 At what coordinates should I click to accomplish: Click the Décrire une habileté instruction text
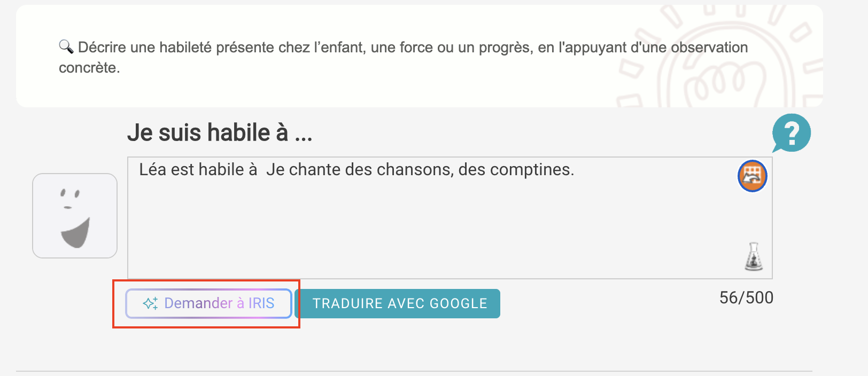[403, 57]
